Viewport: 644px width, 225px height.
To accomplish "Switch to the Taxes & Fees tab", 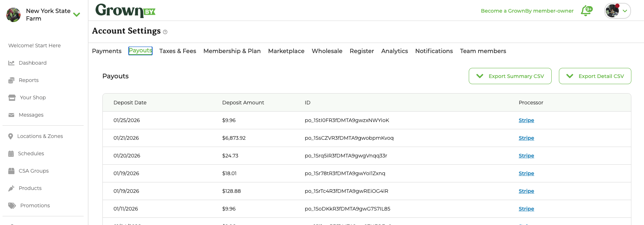I will (177, 51).
